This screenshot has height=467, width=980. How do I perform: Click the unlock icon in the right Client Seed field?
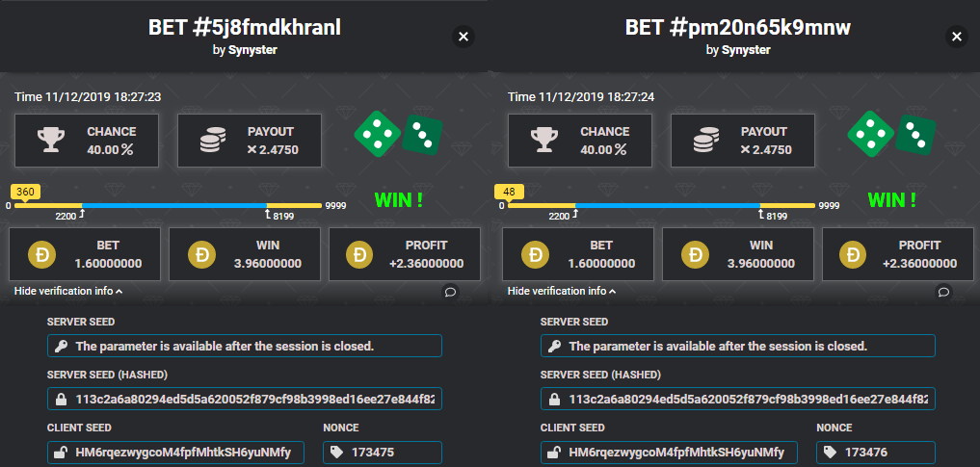(x=553, y=452)
